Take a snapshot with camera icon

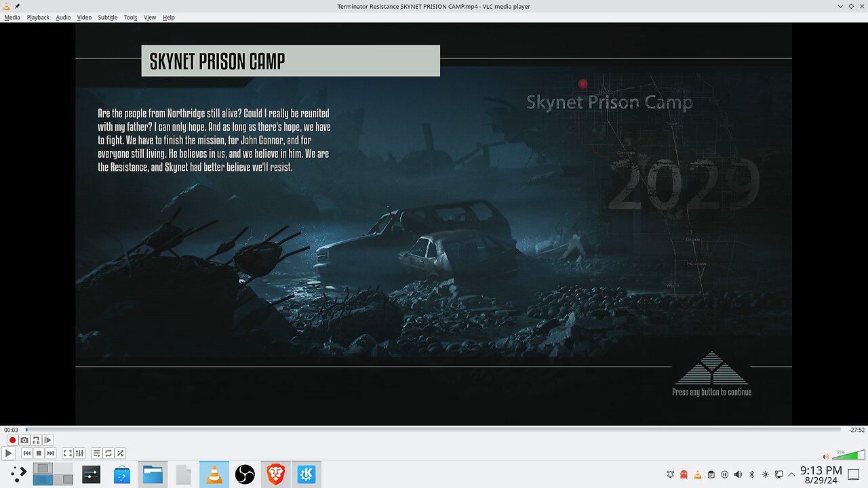[x=24, y=441]
